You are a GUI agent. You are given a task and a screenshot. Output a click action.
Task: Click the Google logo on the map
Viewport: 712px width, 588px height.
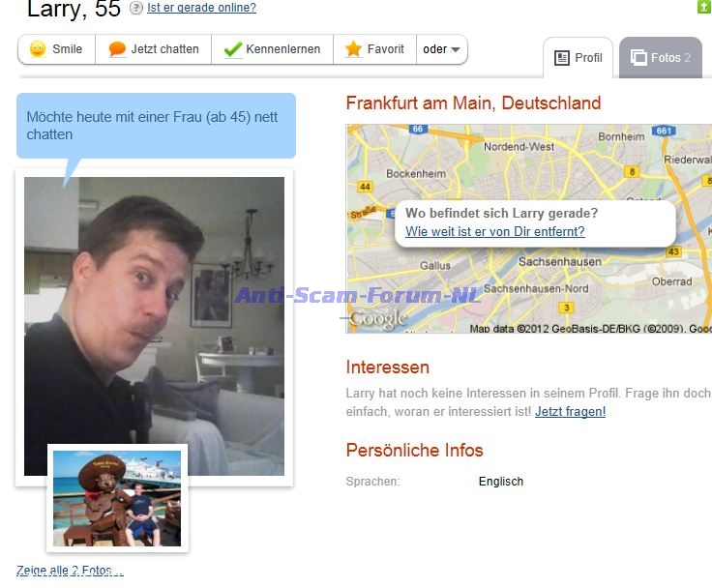377,320
